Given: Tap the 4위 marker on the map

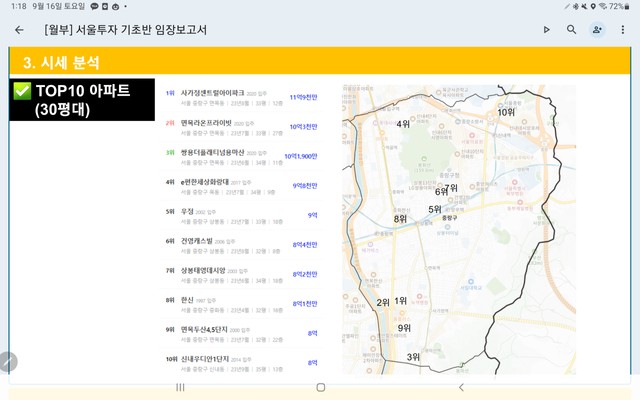Looking at the screenshot, I should [403, 124].
